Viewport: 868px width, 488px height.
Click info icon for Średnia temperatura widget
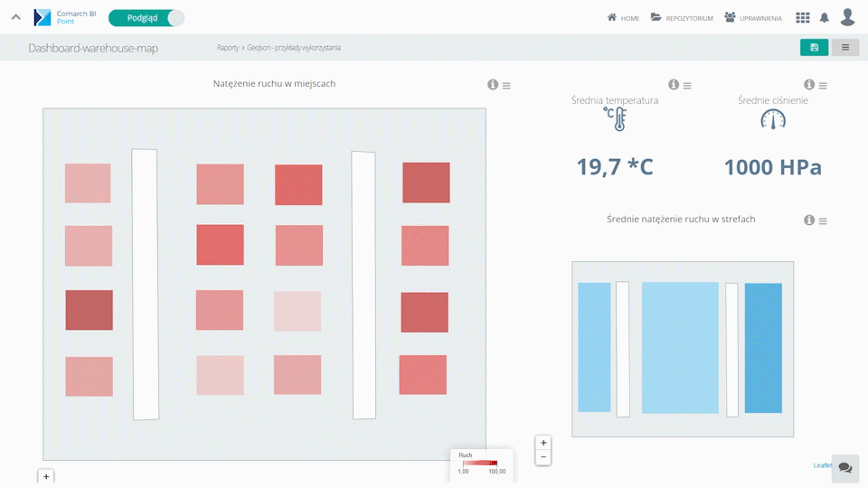[674, 85]
